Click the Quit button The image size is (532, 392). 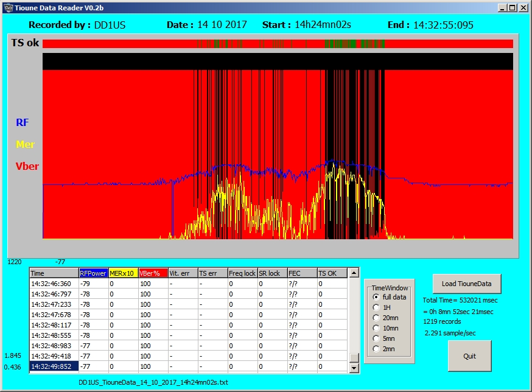pos(469,356)
